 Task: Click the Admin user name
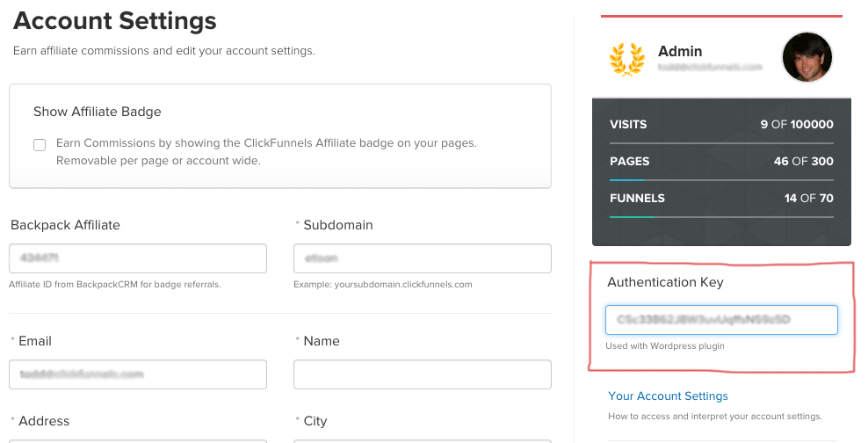pyautogui.click(x=680, y=51)
